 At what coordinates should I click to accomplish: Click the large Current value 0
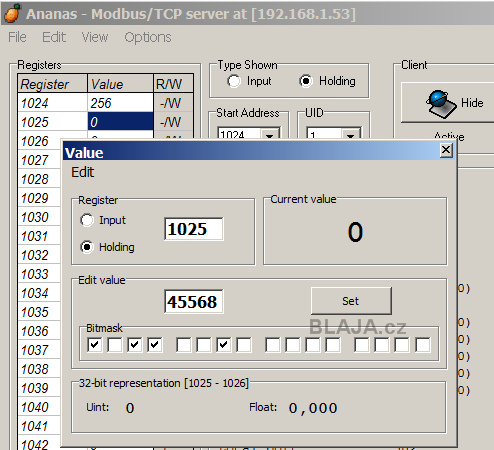point(355,232)
